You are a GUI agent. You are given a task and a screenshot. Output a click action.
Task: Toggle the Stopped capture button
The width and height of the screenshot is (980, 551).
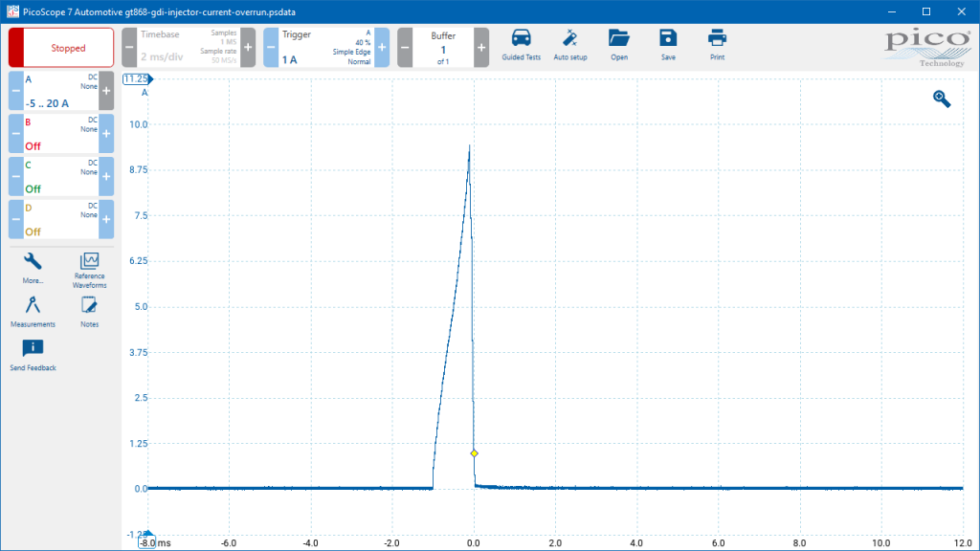click(x=61, y=48)
